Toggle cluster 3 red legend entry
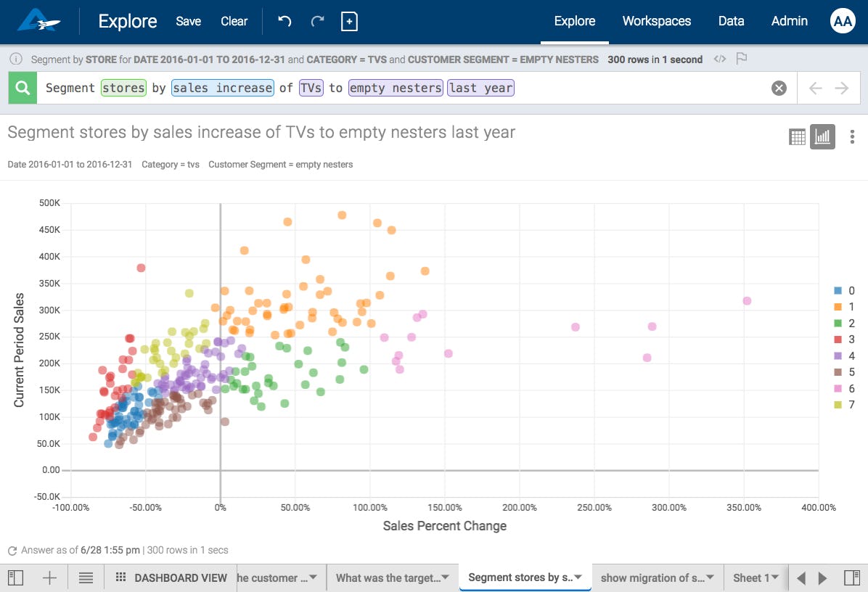Viewport: 868px width, 592px height. pyautogui.click(x=844, y=339)
